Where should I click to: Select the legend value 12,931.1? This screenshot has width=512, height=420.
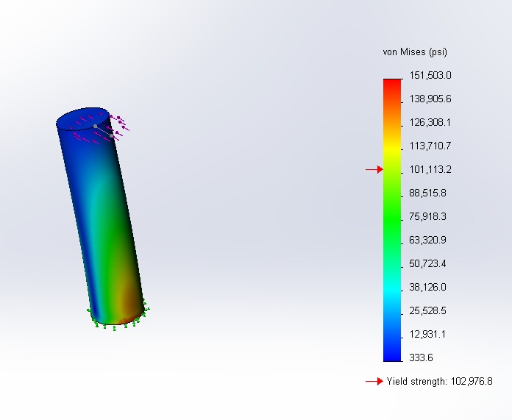coord(427,335)
